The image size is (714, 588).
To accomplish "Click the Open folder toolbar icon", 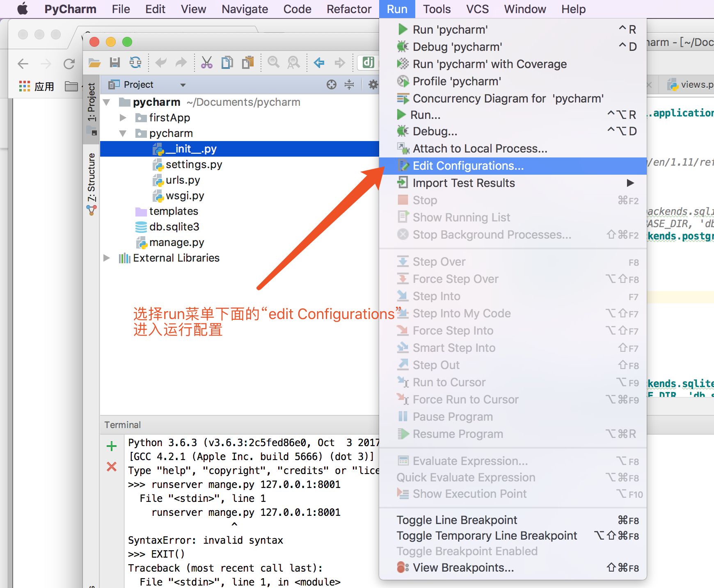I will click(94, 63).
